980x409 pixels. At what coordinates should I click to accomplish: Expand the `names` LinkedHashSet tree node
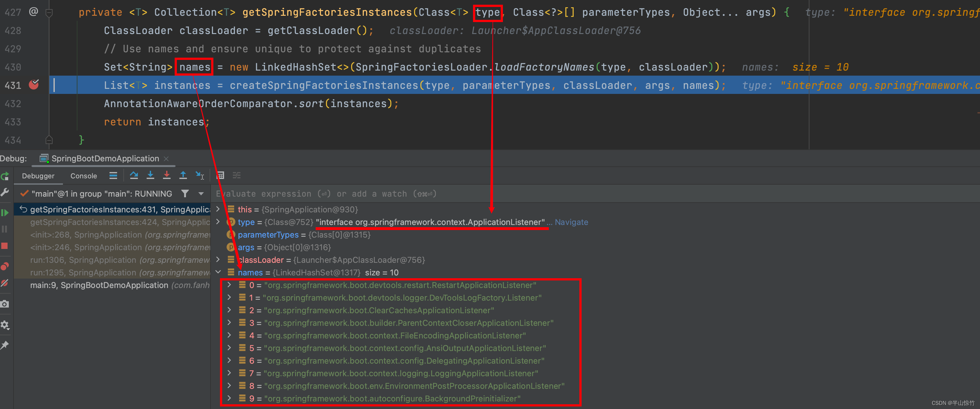coord(219,272)
